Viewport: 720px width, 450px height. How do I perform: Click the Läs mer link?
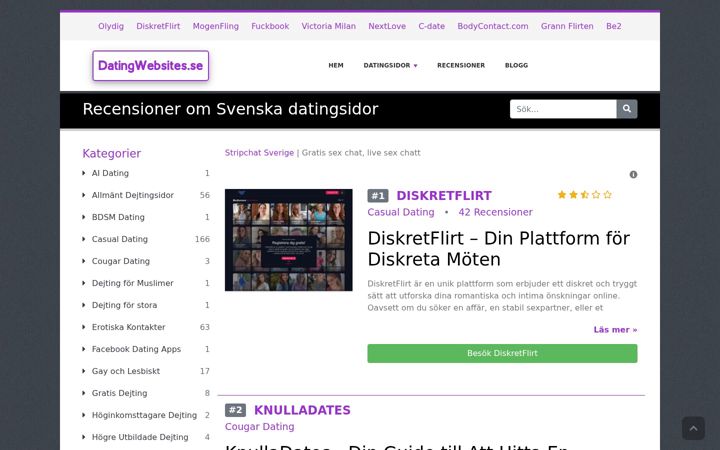click(x=615, y=330)
